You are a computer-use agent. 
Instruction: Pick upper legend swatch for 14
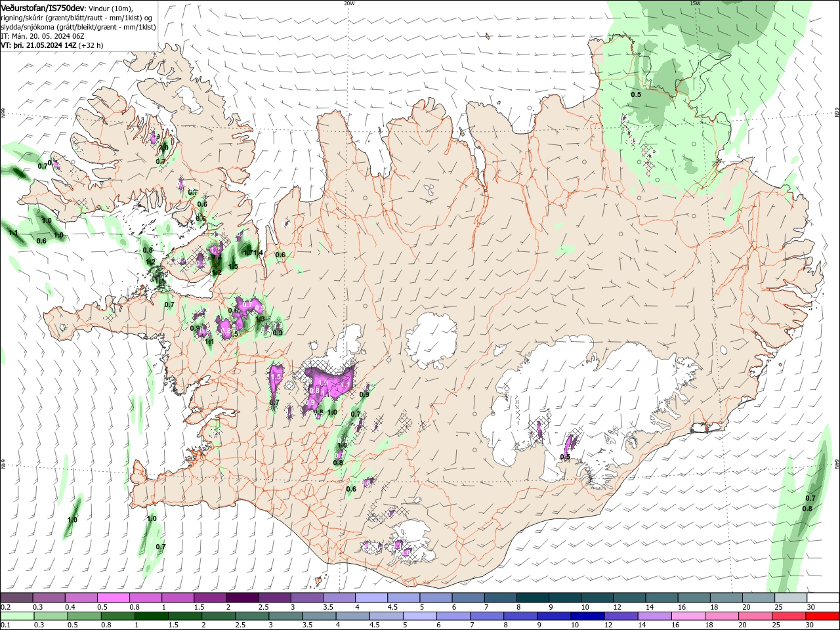[x=661, y=598]
